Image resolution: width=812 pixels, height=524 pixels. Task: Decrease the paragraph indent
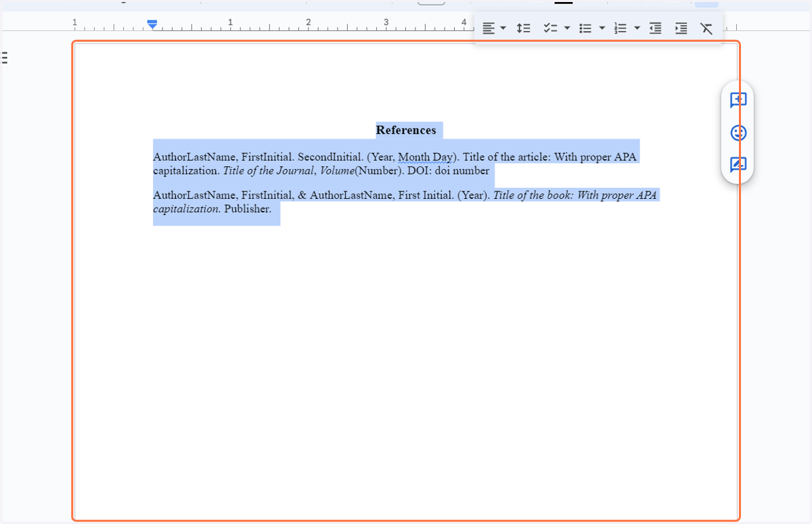[x=655, y=28]
